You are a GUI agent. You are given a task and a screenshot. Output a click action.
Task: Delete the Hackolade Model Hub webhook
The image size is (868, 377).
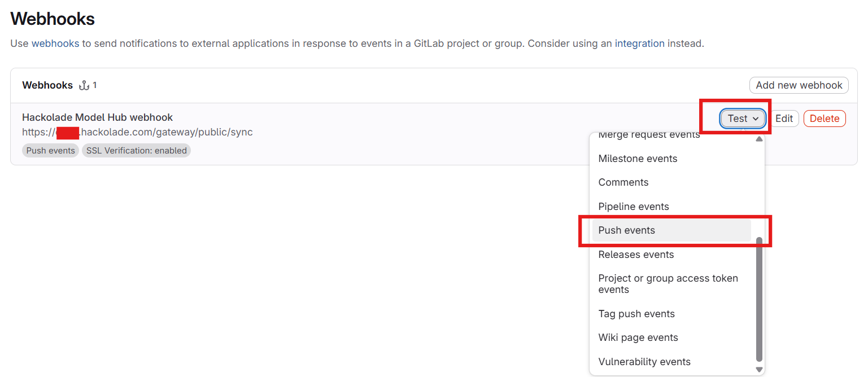pyautogui.click(x=824, y=119)
